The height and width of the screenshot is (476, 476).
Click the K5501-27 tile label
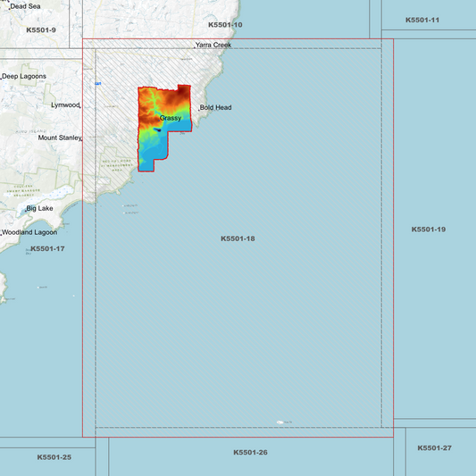434,447
